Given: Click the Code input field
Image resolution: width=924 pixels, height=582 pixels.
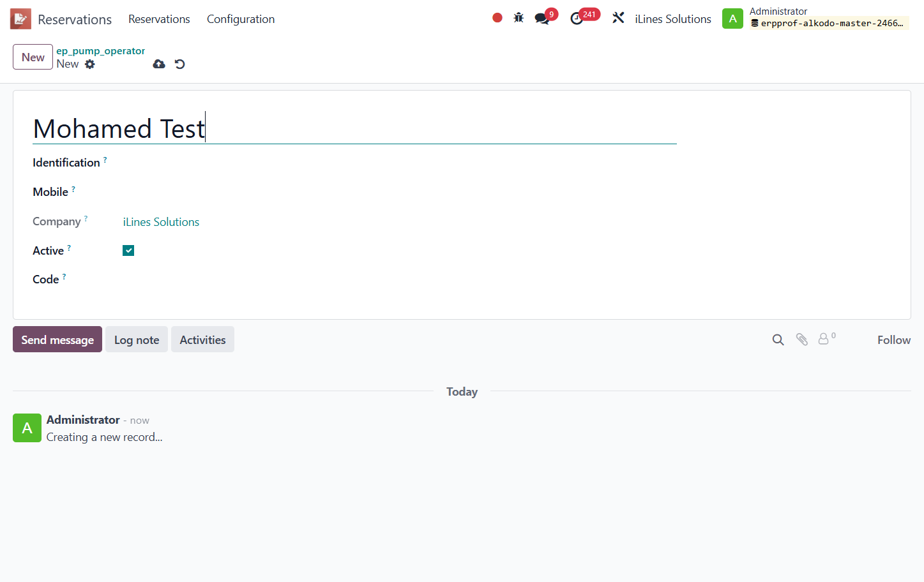Looking at the screenshot, I should point(400,280).
